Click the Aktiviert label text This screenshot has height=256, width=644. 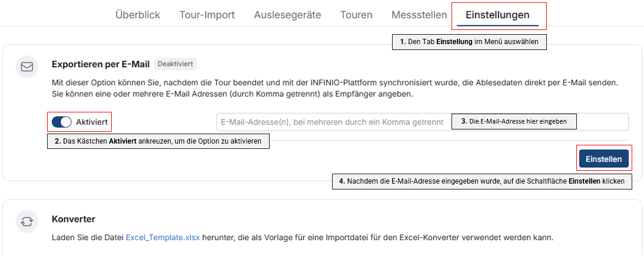pos(92,122)
